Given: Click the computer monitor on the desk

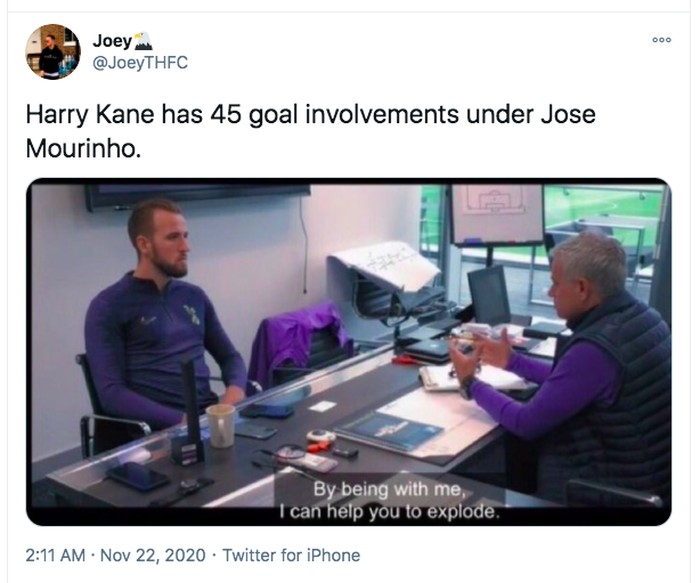Looking at the screenshot, I should pos(489,294).
